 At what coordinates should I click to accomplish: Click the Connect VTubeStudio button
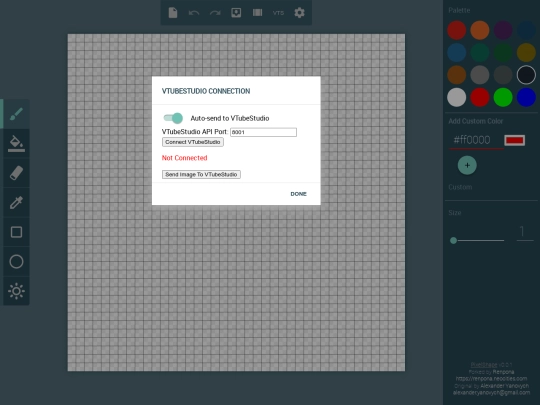(193, 142)
